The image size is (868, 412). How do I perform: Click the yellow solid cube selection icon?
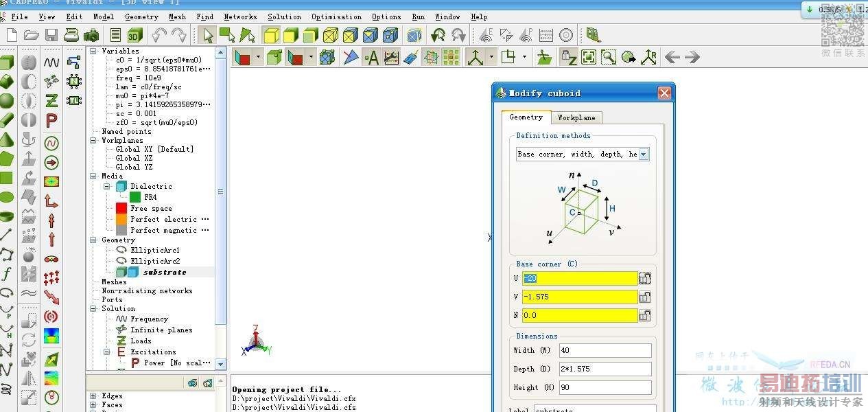click(x=272, y=35)
